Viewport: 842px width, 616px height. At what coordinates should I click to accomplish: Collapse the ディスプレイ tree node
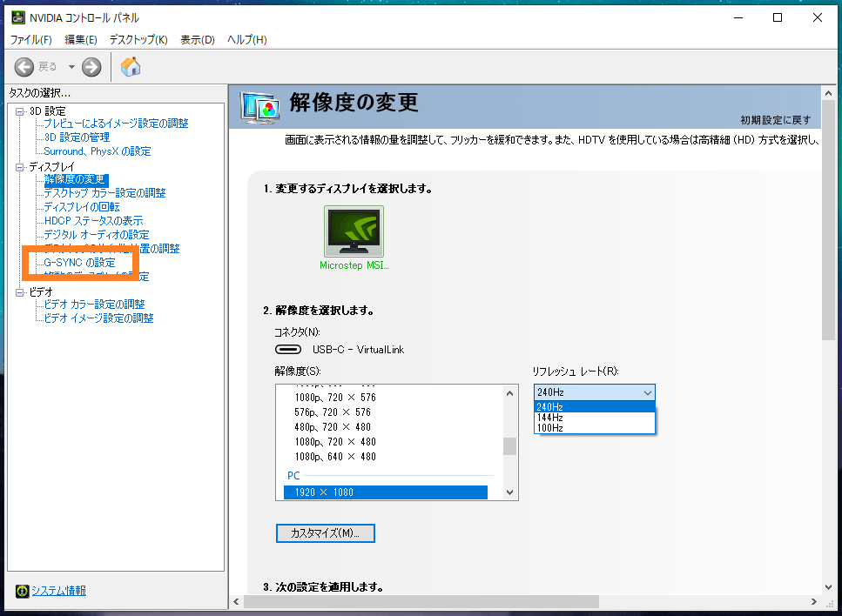(x=20, y=167)
